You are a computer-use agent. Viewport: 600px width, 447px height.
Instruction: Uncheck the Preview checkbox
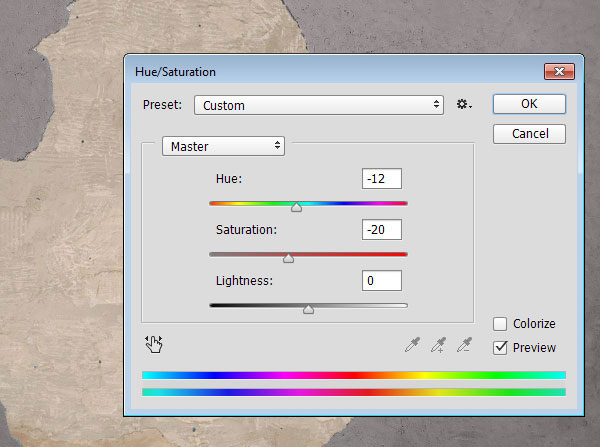click(x=500, y=347)
